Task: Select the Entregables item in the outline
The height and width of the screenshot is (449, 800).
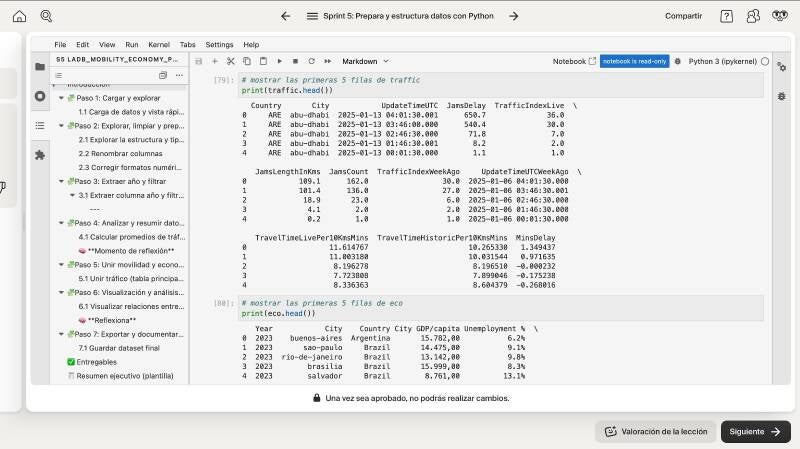Action: coord(98,362)
